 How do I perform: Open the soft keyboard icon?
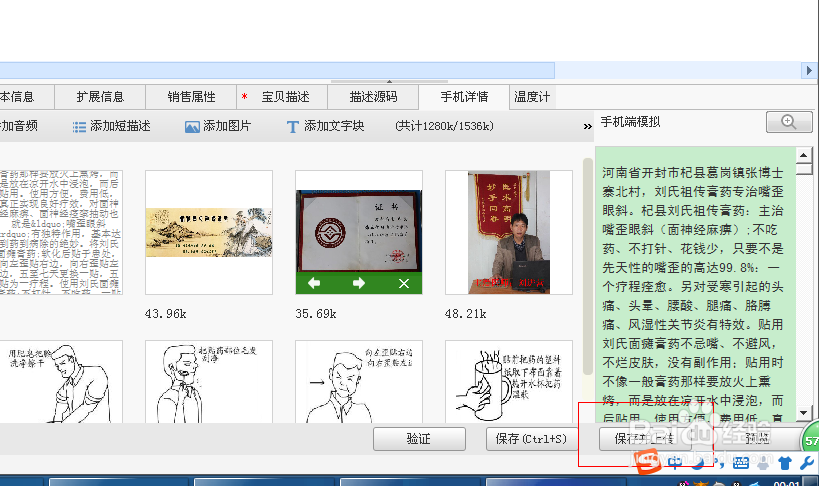[x=741, y=463]
